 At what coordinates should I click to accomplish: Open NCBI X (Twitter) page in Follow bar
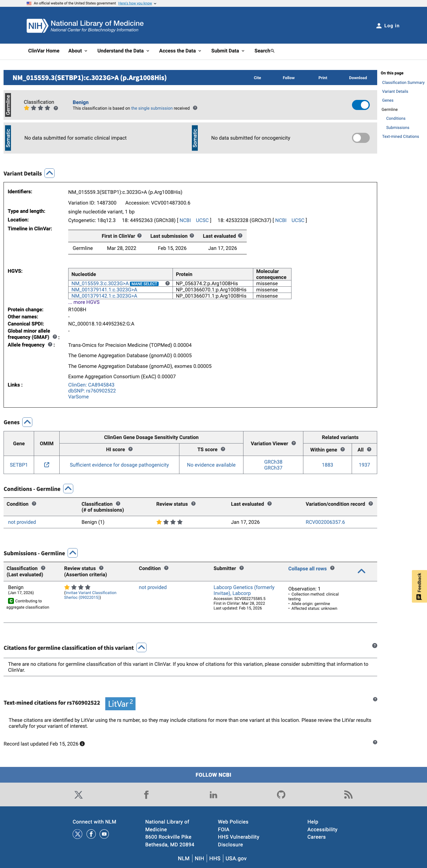tap(79, 795)
